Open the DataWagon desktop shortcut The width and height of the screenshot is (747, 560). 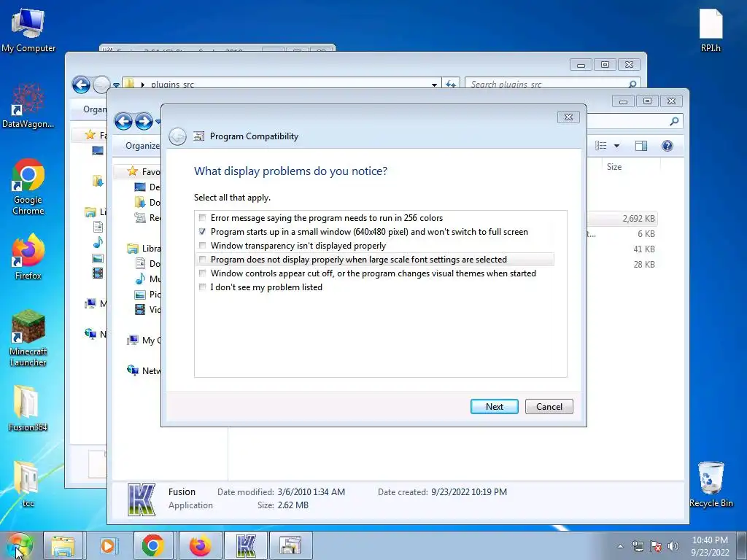click(28, 106)
